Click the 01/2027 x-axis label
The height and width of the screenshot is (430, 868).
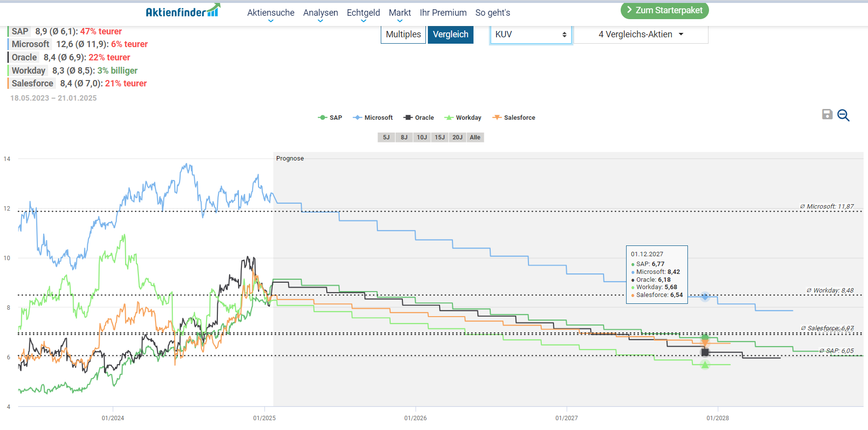(x=567, y=418)
